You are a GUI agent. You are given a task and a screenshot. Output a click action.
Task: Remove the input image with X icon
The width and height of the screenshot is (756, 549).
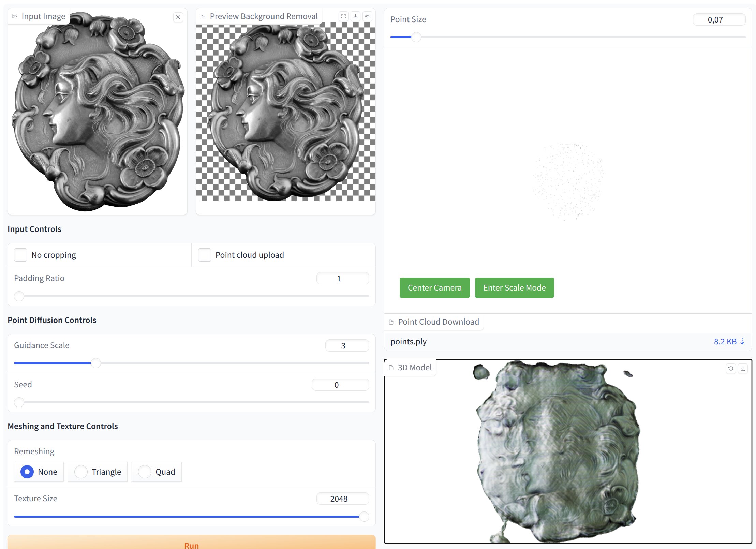(x=178, y=17)
